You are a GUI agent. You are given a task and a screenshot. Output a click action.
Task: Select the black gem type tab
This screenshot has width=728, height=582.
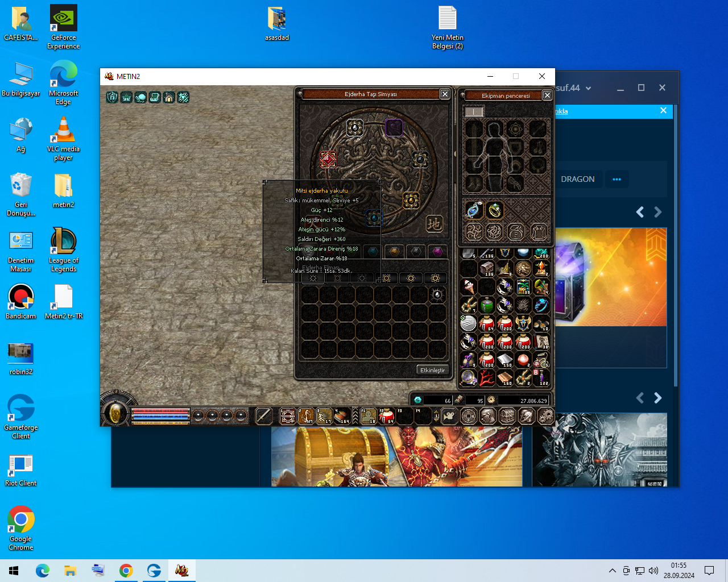(x=416, y=251)
